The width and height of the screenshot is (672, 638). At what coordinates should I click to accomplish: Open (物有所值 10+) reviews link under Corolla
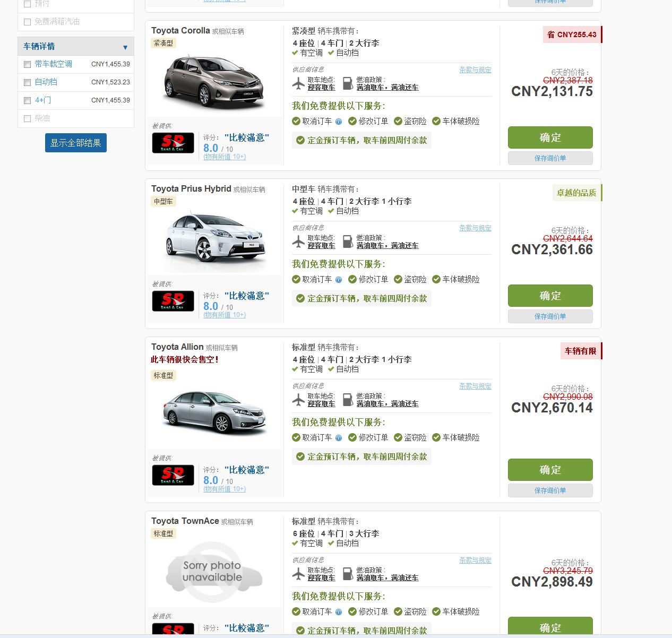(225, 157)
